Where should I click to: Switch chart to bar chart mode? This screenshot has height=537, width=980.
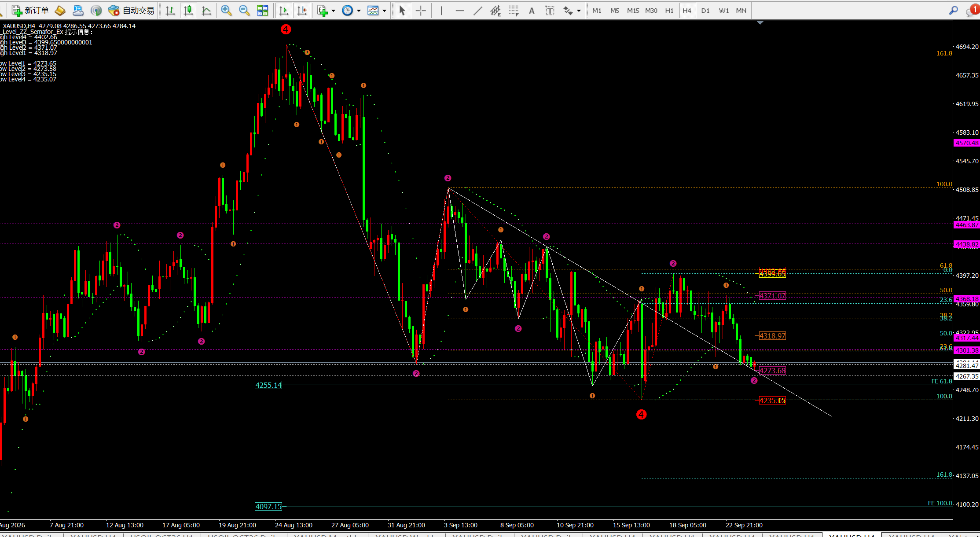click(170, 10)
